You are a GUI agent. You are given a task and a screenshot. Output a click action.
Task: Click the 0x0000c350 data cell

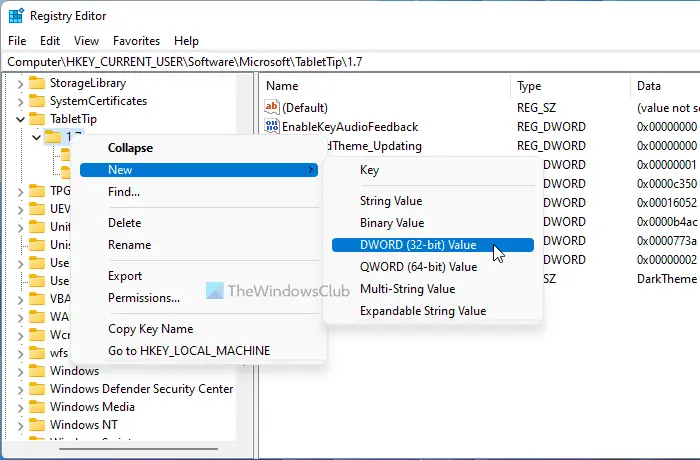pos(667,184)
